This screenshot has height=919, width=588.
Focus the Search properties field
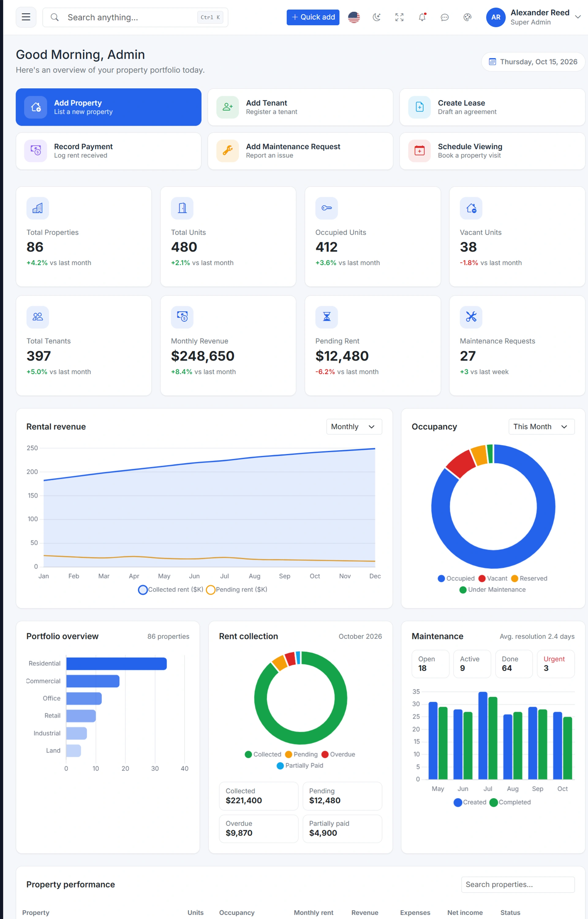[518, 884]
